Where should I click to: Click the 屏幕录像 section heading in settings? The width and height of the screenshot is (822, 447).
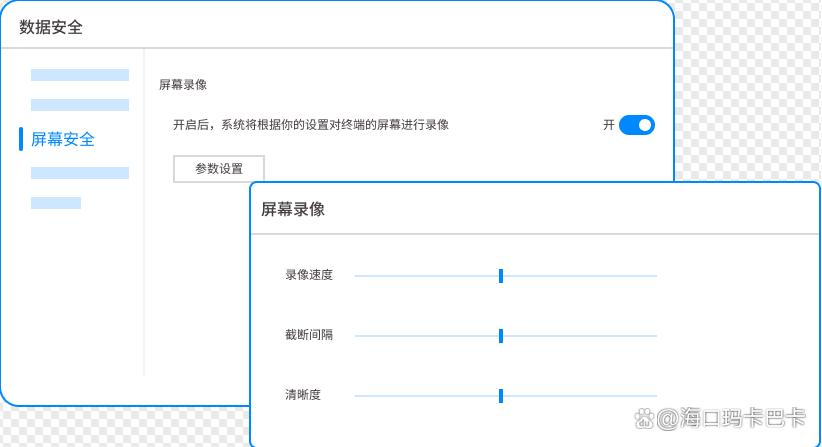[183, 85]
